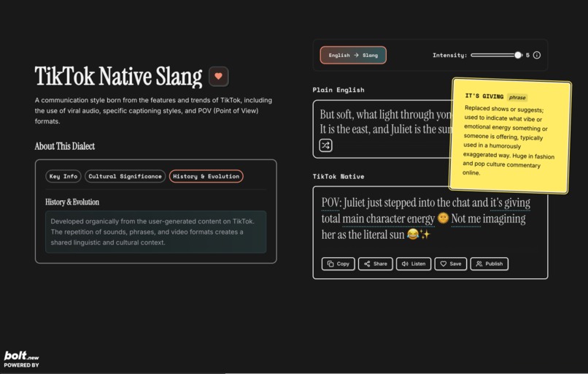Click the shuffle random text icon
Image resolution: width=588 pixels, height=374 pixels.
click(x=325, y=145)
